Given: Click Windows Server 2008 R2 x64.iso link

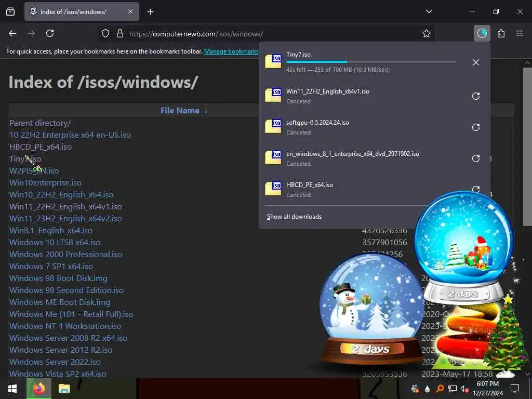Looking at the screenshot, I should point(69,338).
